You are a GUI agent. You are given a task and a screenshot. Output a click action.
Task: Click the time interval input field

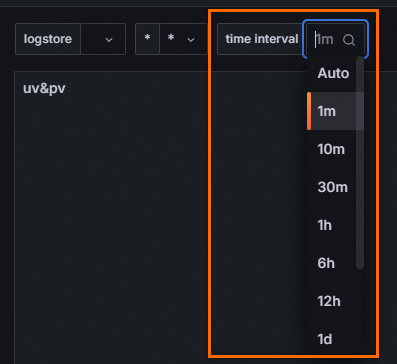pos(335,39)
